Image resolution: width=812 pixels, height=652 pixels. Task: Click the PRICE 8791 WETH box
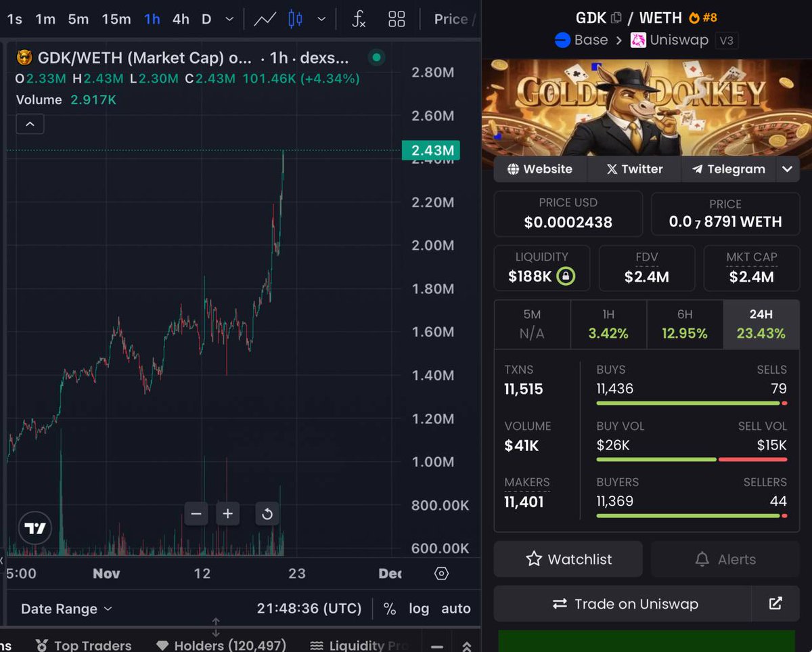click(725, 213)
